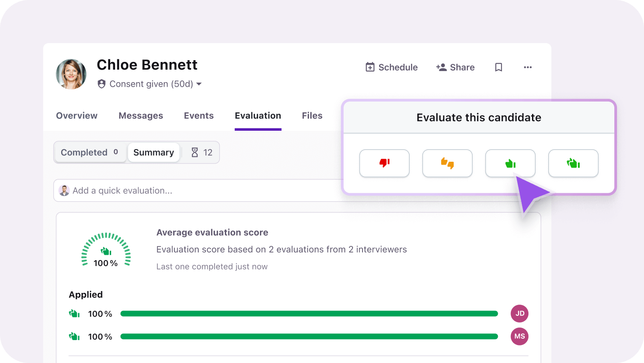Switch to the Summary segment
The height and width of the screenshot is (363, 644).
(153, 153)
